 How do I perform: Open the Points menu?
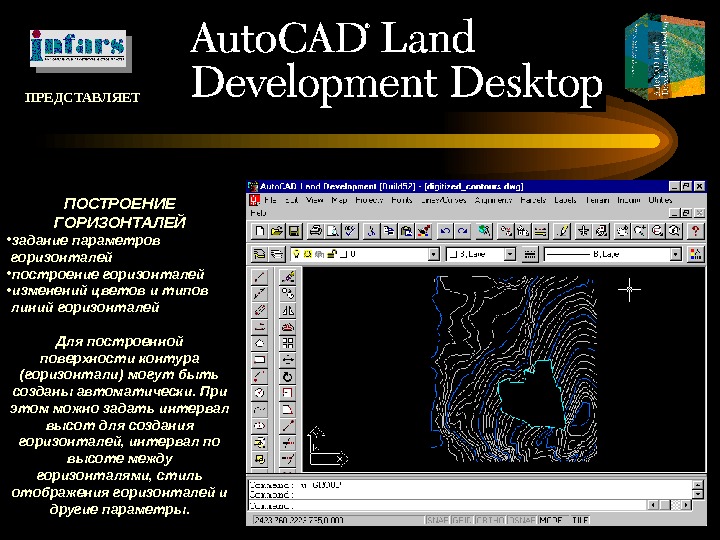click(x=402, y=200)
